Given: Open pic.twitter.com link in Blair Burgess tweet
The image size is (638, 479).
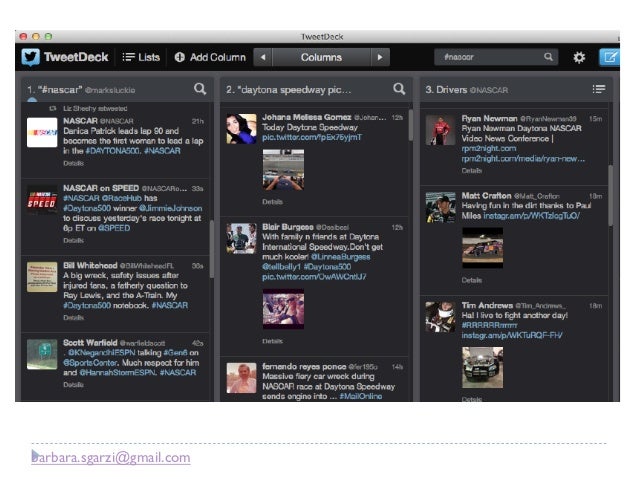Looking at the screenshot, I should (x=314, y=277).
